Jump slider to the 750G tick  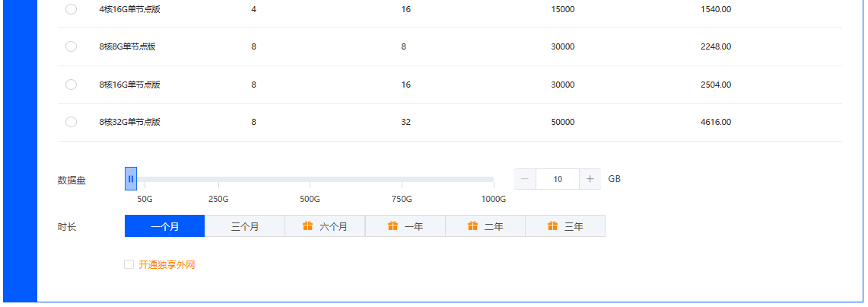pyautogui.click(x=402, y=180)
